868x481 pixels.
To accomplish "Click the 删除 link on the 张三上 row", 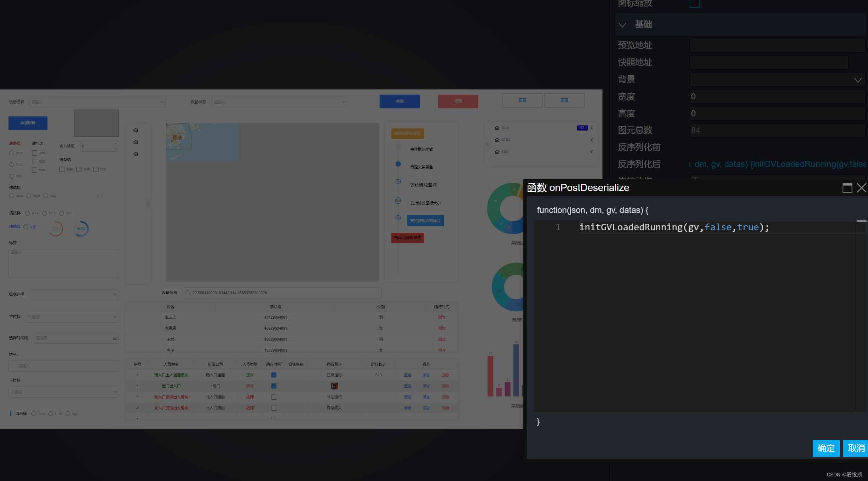I will point(441,317).
